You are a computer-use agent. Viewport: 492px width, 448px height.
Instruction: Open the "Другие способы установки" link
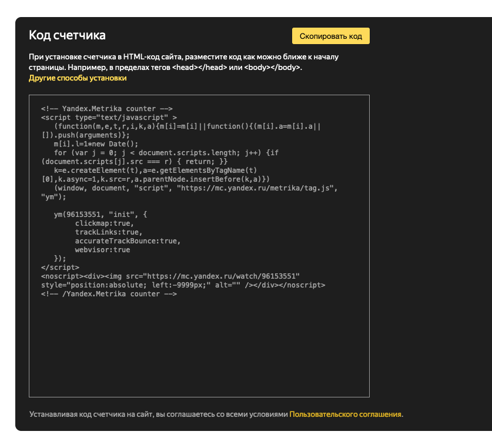(78, 78)
